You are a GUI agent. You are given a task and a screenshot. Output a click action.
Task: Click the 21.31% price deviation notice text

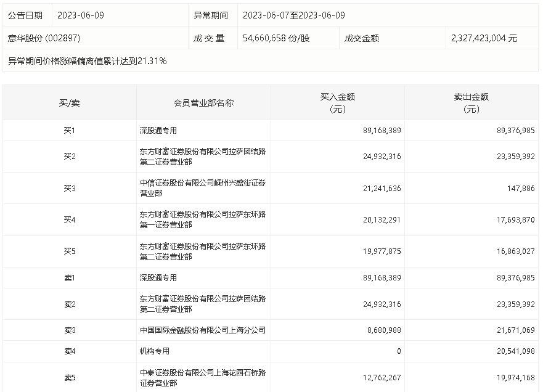click(x=88, y=61)
